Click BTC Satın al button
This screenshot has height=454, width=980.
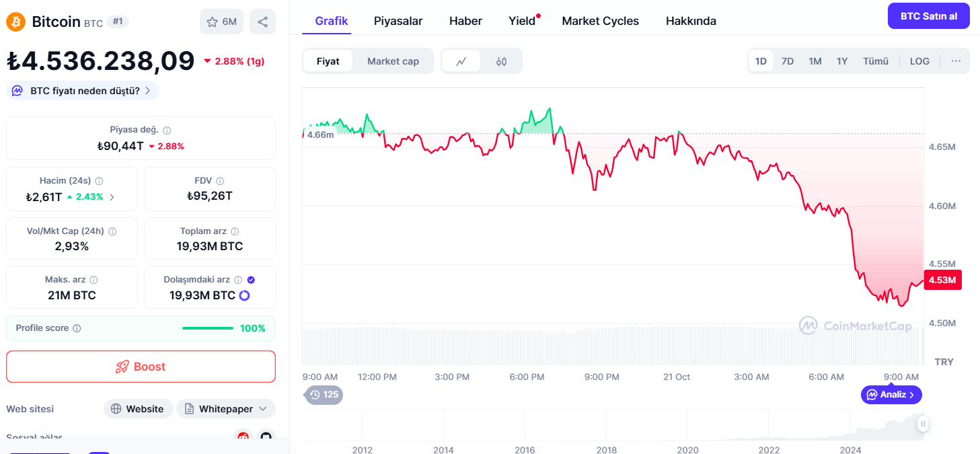pos(929,16)
